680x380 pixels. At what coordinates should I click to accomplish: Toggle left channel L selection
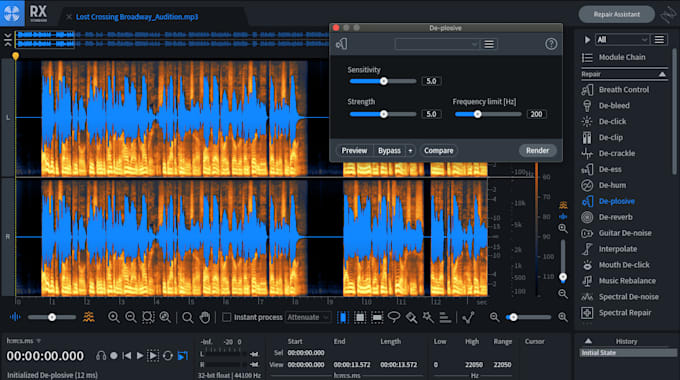pyautogui.click(x=8, y=118)
